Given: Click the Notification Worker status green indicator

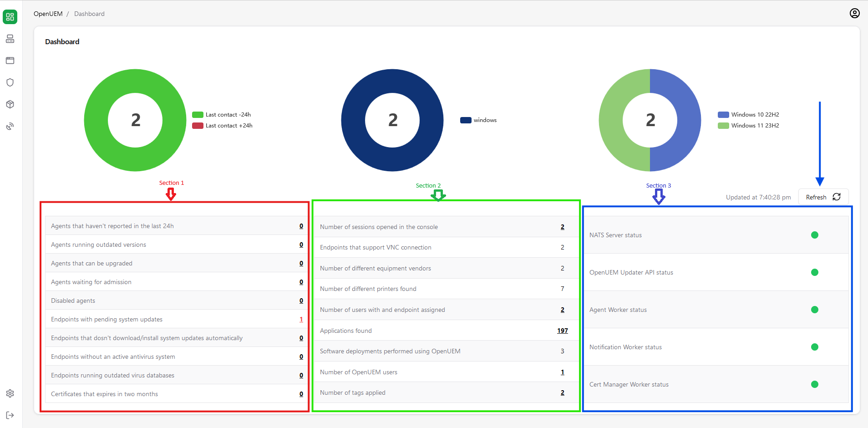Looking at the screenshot, I should (x=815, y=347).
